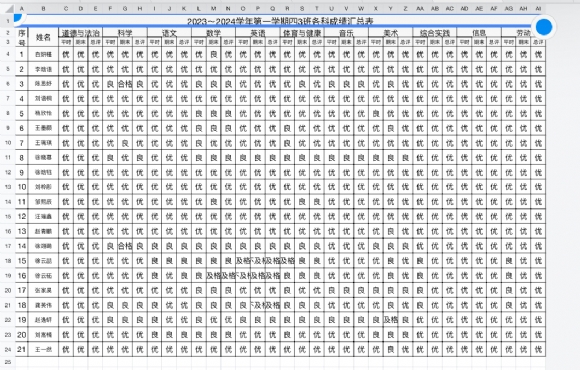Click the 合格 cell in row 17
The width and height of the screenshot is (580, 370).
[125, 246]
